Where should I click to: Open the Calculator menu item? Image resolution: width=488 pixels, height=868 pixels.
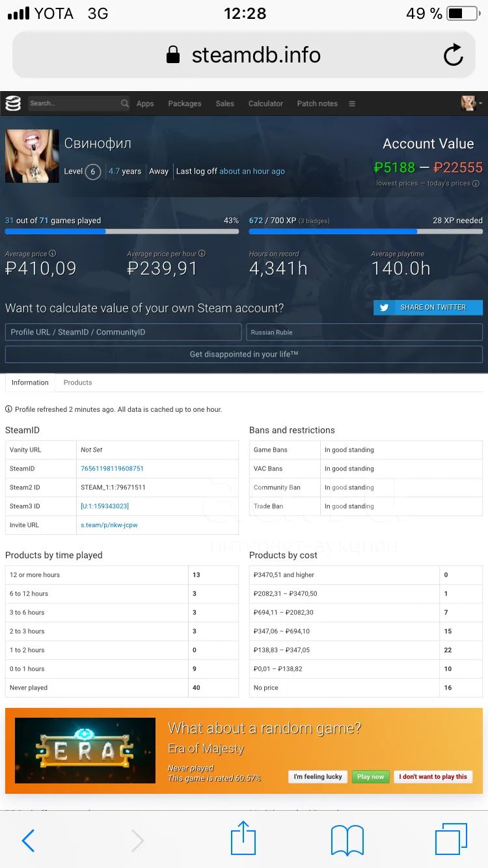coord(265,103)
